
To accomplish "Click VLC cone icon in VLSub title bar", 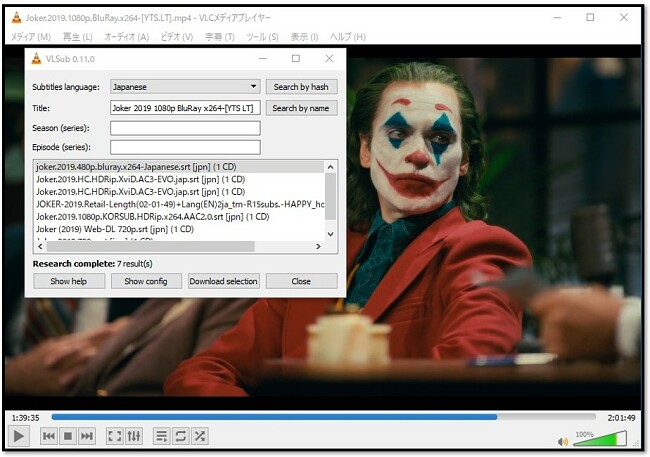I will (x=36, y=58).
